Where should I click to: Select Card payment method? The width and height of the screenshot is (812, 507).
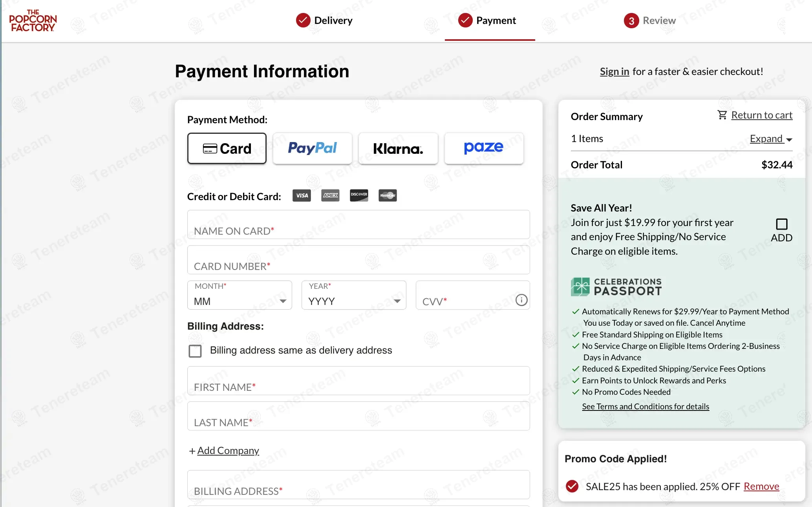227,148
